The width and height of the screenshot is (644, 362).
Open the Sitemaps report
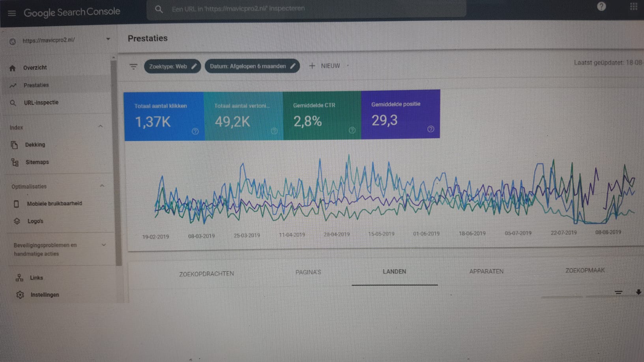(x=37, y=162)
